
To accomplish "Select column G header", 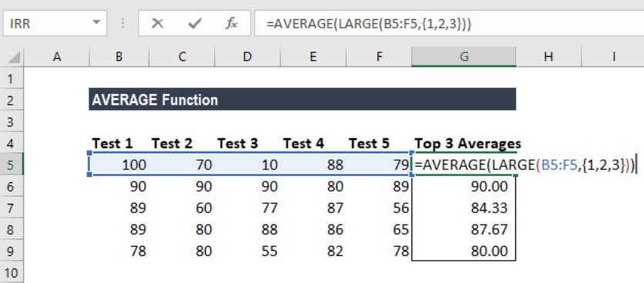I will pyautogui.click(x=464, y=57).
